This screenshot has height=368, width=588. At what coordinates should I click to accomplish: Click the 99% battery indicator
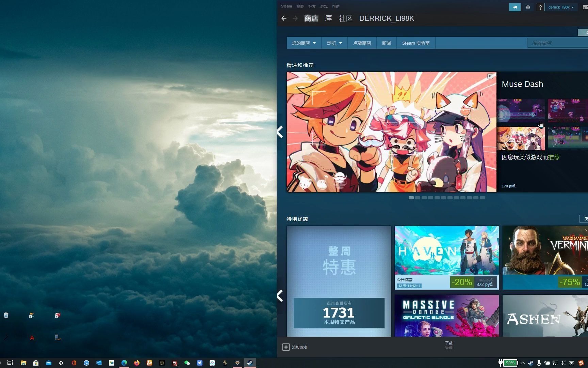[510, 363]
